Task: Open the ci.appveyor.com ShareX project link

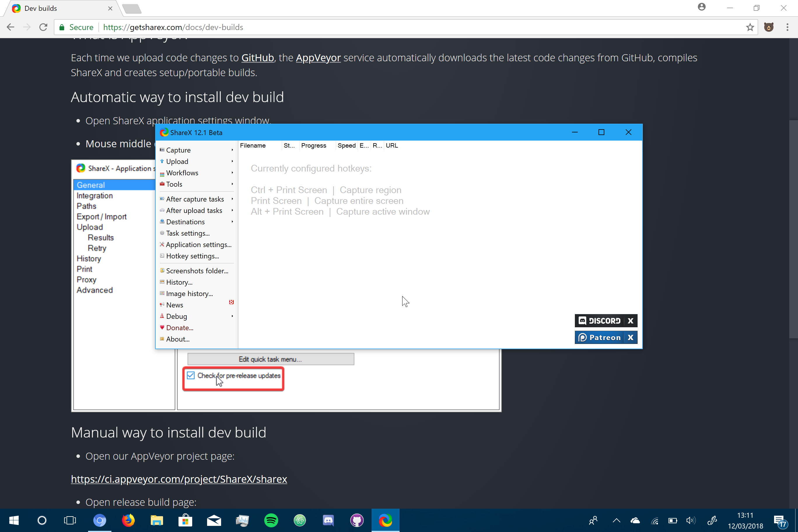Action: click(x=179, y=479)
